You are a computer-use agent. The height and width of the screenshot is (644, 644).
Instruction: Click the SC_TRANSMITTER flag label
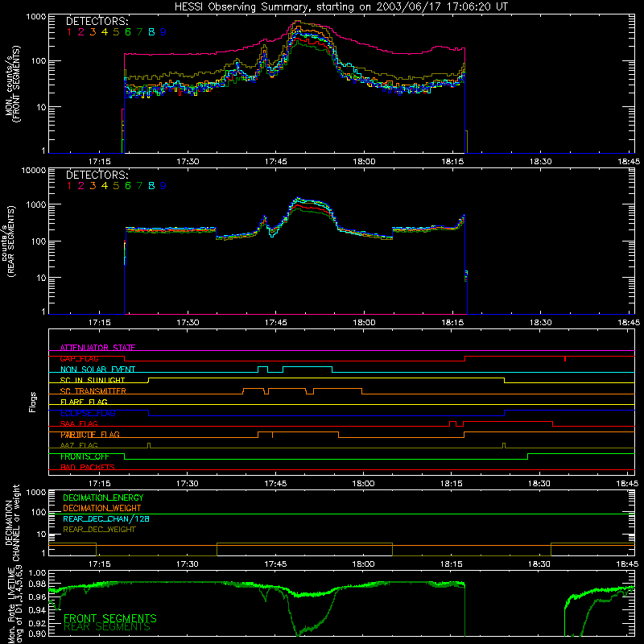(93, 391)
